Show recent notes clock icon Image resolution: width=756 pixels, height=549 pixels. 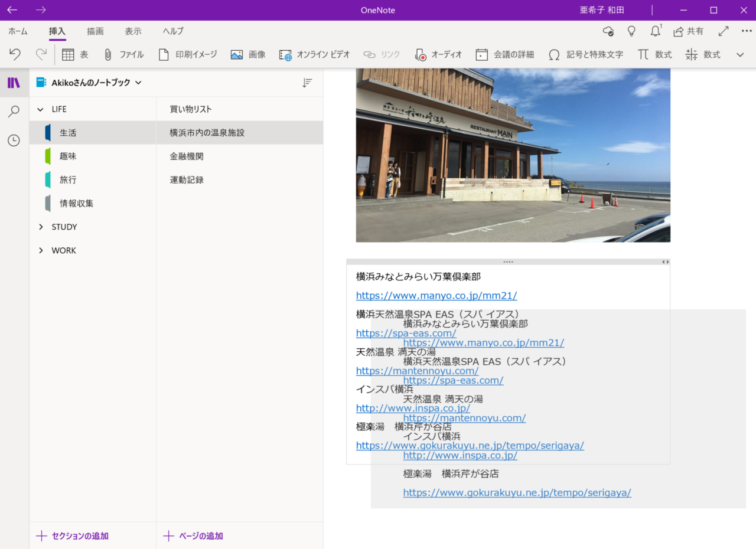click(14, 140)
